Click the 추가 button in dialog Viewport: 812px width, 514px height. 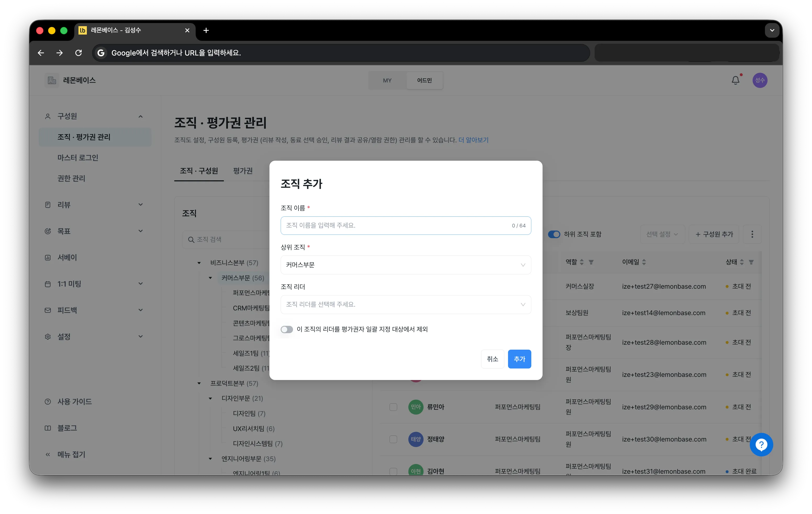pyautogui.click(x=519, y=359)
